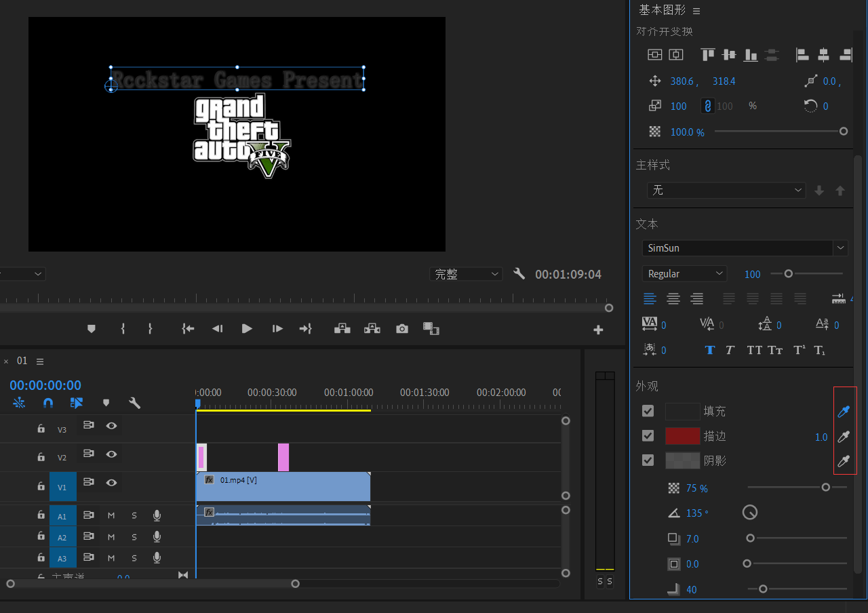Mark Out point in monitor
This screenshot has height=613, width=868.
coord(150,328)
